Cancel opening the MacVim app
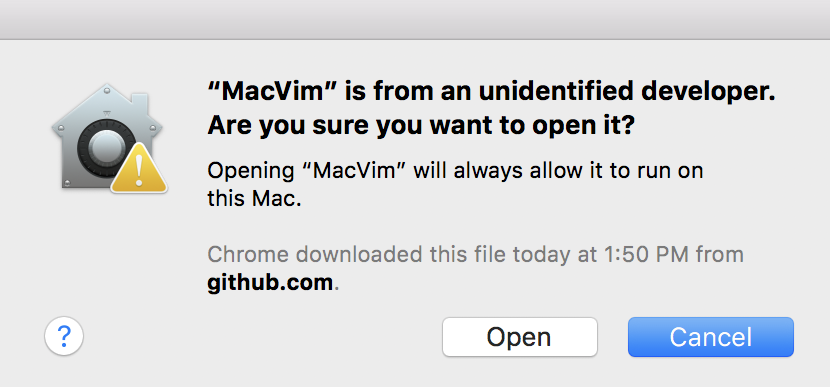The height and width of the screenshot is (387, 830). 710,337
